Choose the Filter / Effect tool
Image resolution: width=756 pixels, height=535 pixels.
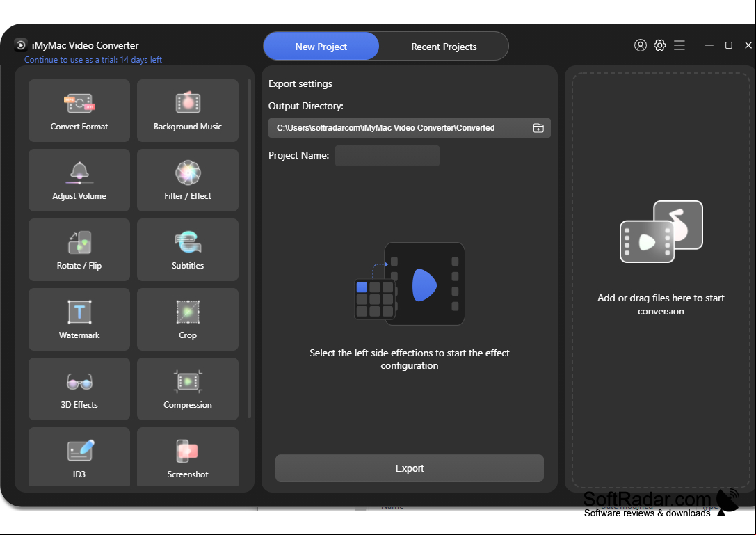(188, 180)
